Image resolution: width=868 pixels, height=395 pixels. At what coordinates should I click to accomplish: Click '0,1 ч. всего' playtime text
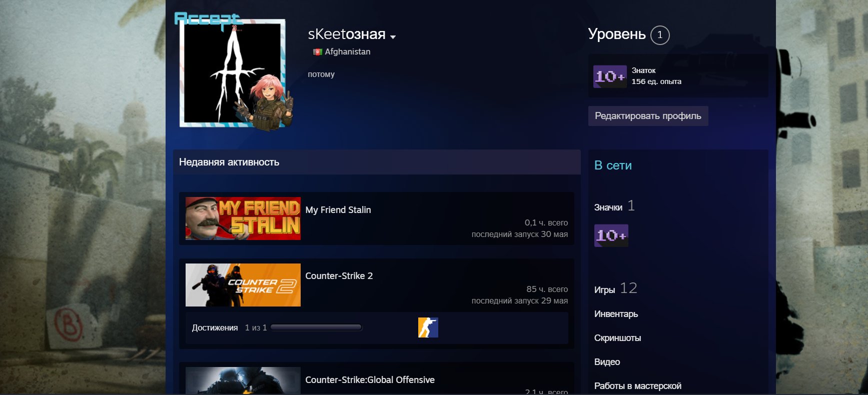[x=546, y=222]
